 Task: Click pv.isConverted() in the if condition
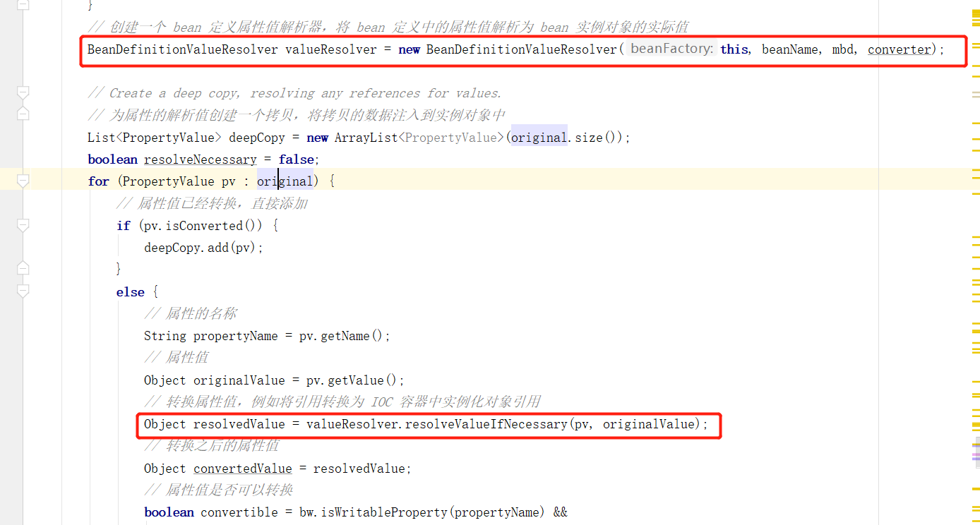(x=203, y=226)
